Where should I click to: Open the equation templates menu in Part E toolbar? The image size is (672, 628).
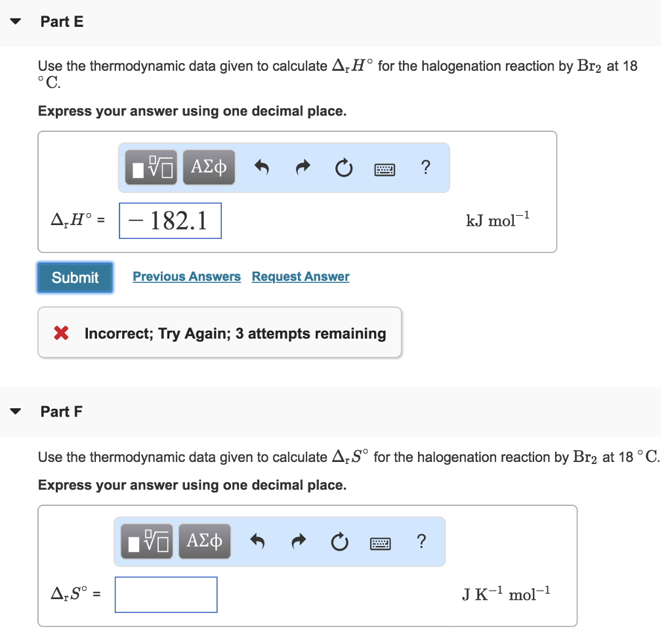coord(150,167)
